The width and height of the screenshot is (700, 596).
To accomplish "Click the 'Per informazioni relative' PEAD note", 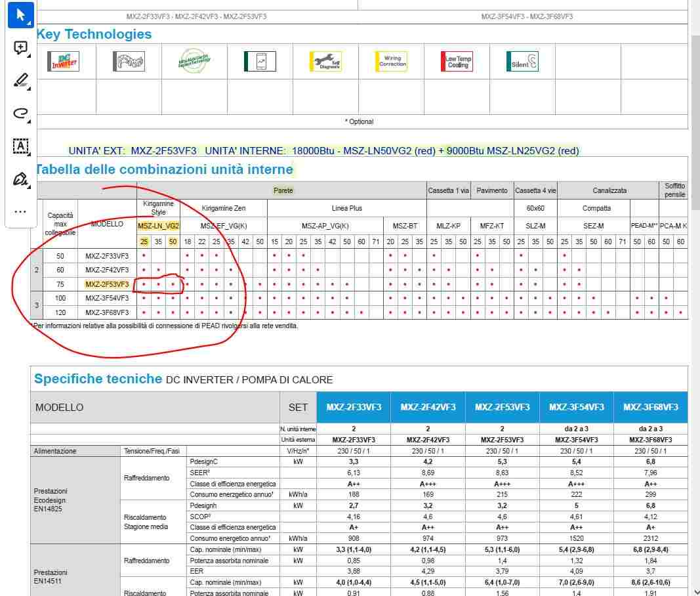I will coord(165,326).
